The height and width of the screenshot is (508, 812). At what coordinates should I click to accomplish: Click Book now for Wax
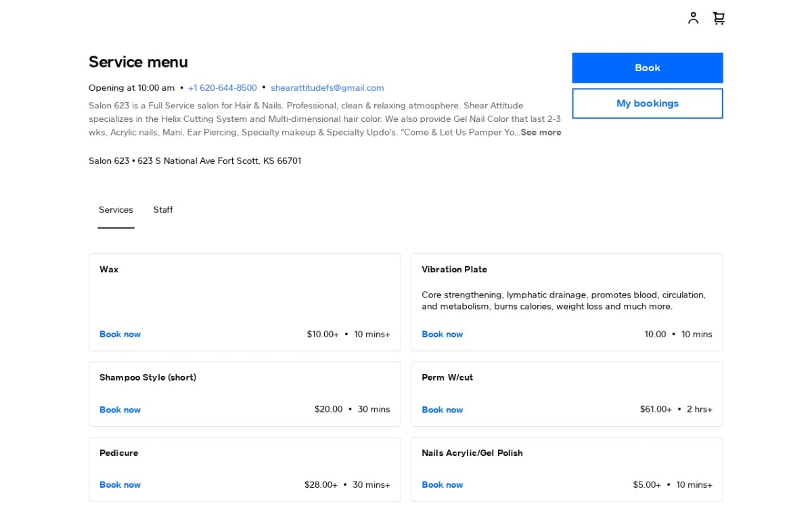click(120, 335)
